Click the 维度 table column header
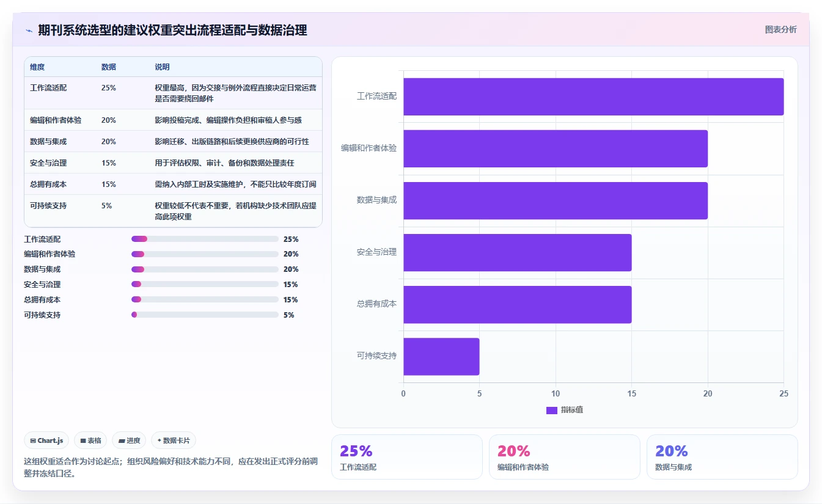The width and height of the screenshot is (822, 504). 37,67
